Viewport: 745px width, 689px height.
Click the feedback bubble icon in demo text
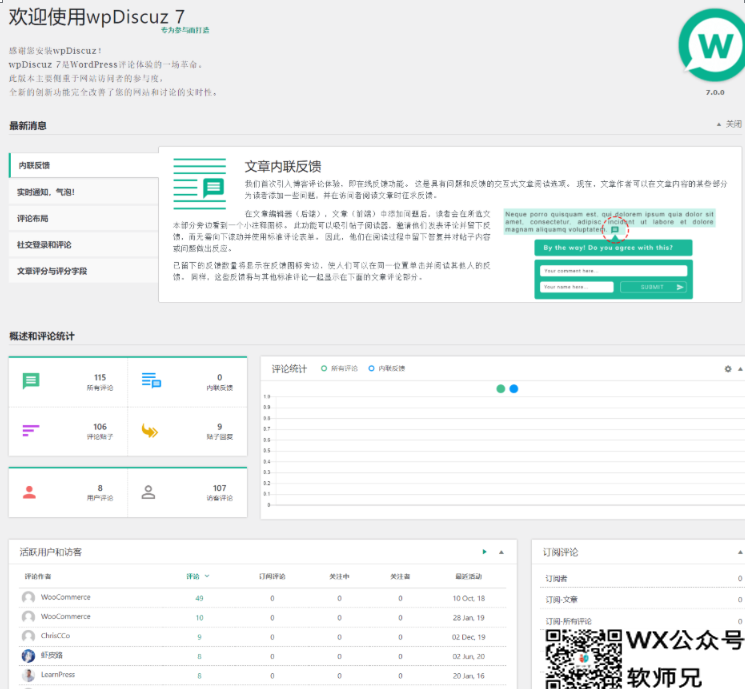click(615, 230)
